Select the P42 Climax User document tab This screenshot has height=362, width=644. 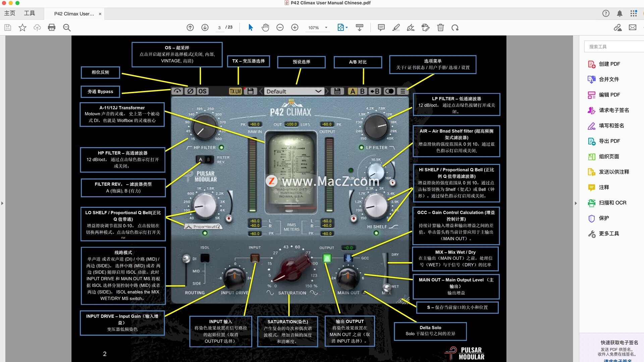(74, 14)
